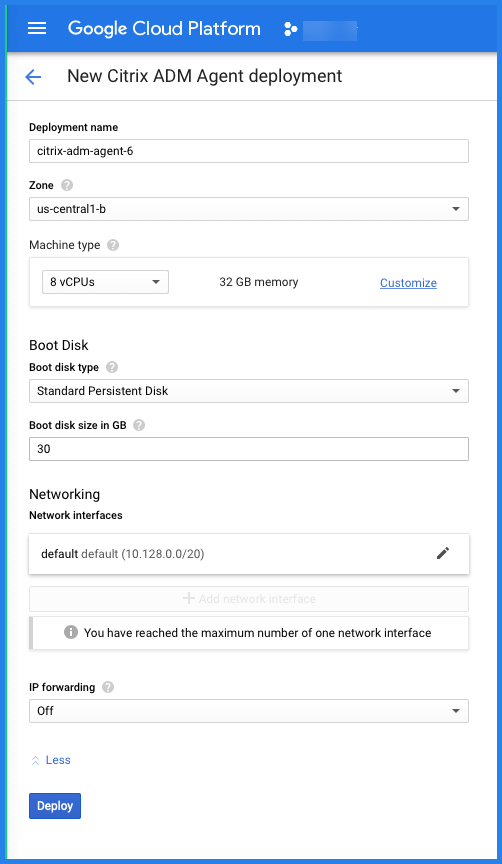Click the '32 GB memory' text

pyautogui.click(x=258, y=282)
